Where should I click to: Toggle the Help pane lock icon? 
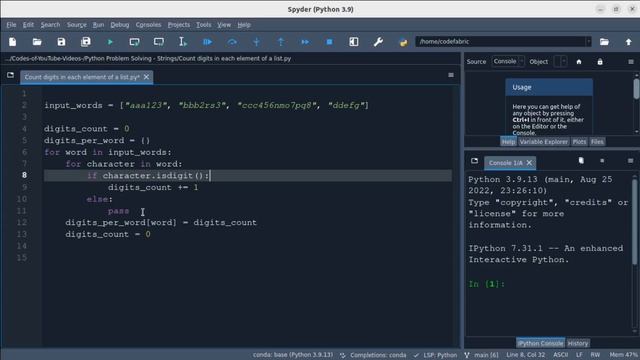600,62
